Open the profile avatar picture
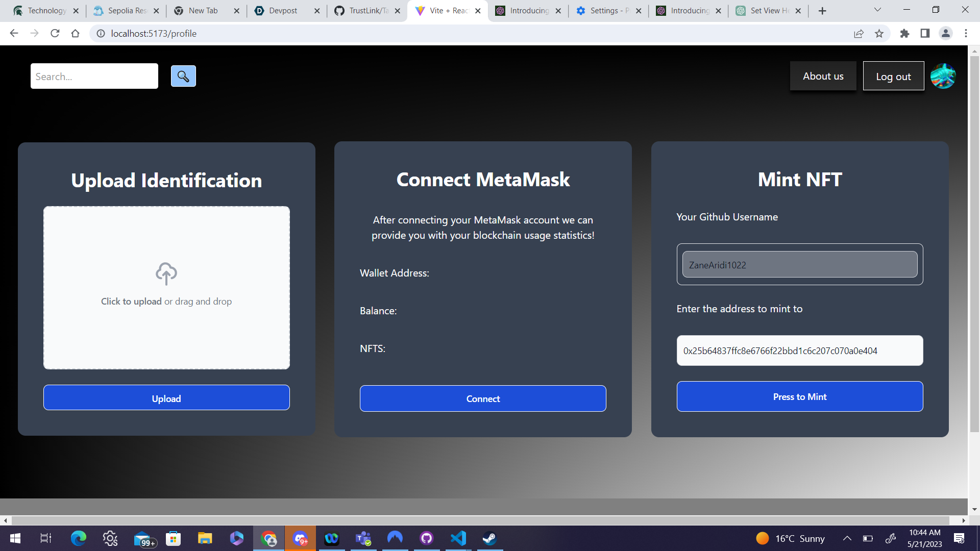Viewport: 980px width, 551px height. [943, 77]
